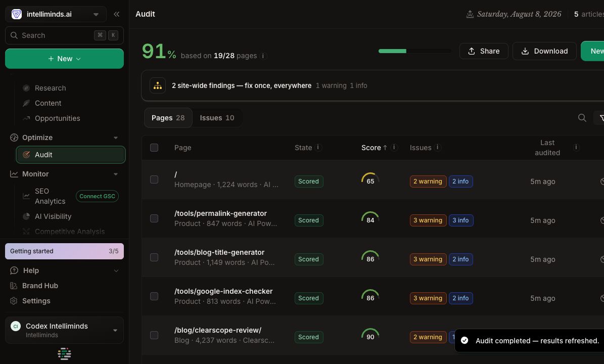Click "3 warning" badge on google-index-checker row

click(x=428, y=298)
